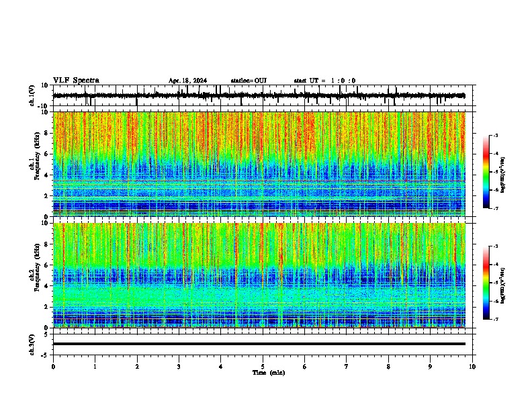Click the "-3" value atop the ch.1 color bar
Viewport: 532px width, 411px height.
tap(495, 135)
